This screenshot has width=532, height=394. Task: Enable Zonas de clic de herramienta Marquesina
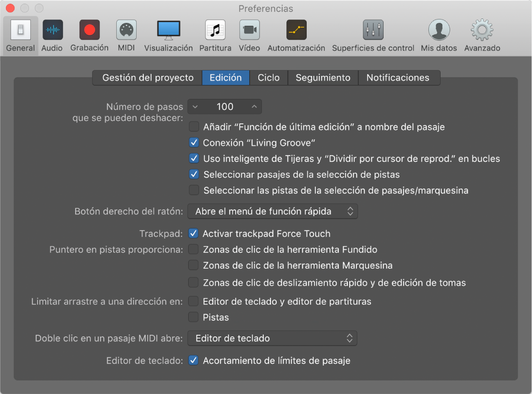(194, 265)
